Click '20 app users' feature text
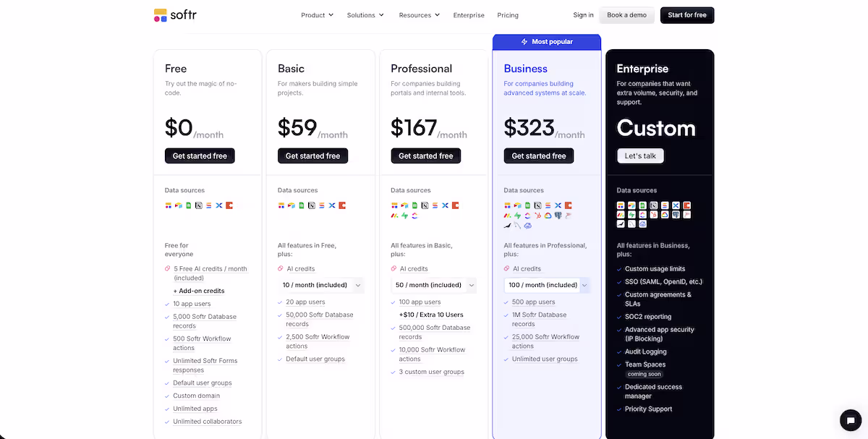 (x=305, y=302)
